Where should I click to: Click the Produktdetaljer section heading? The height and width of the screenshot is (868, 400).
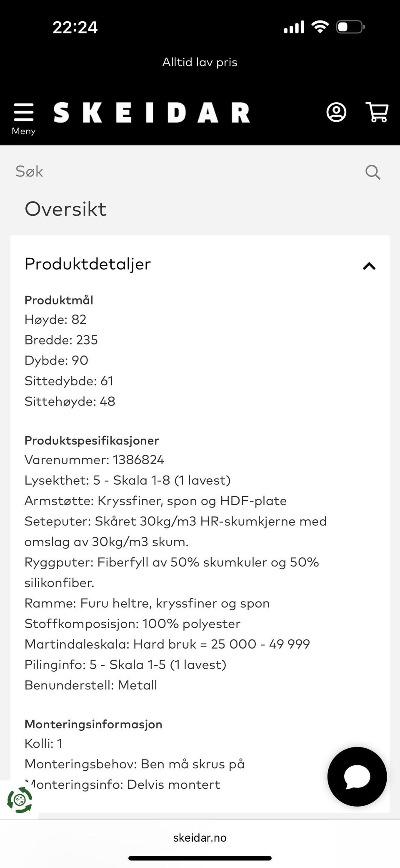87,264
